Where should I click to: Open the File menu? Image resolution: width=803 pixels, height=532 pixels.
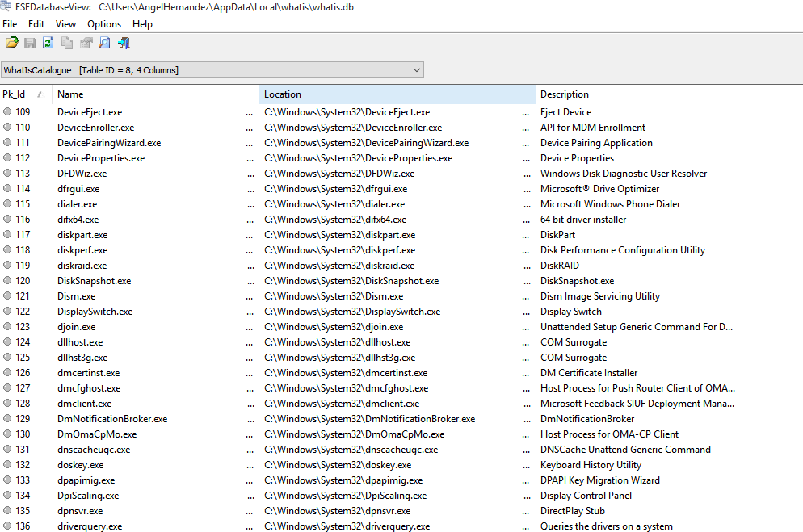pos(10,24)
